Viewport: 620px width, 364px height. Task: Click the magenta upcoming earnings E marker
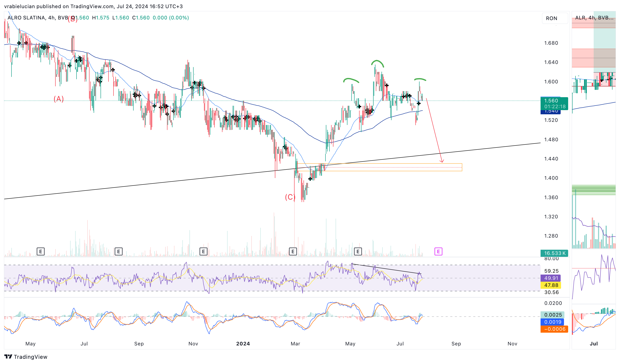click(438, 252)
